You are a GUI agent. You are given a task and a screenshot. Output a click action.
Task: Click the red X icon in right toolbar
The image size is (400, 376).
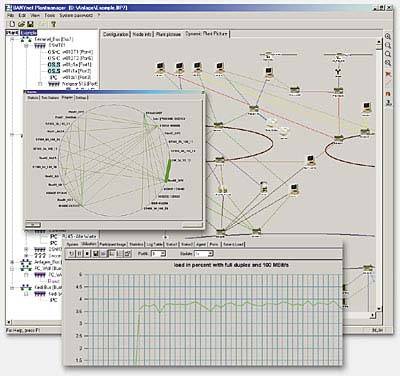click(388, 74)
